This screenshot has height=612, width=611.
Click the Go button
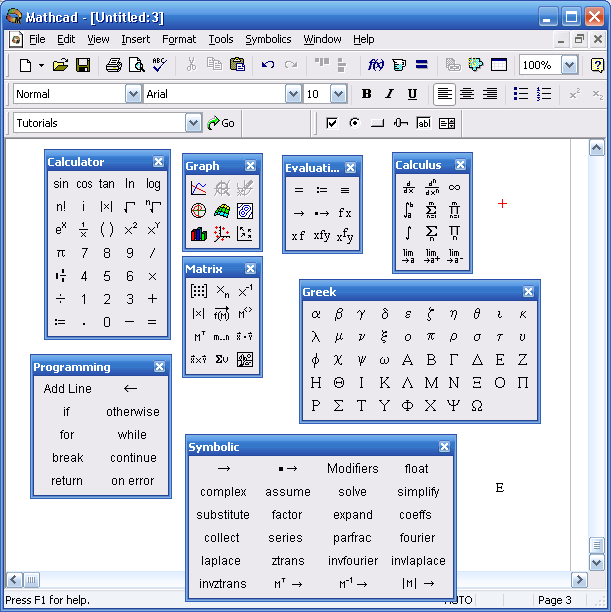pyautogui.click(x=221, y=123)
